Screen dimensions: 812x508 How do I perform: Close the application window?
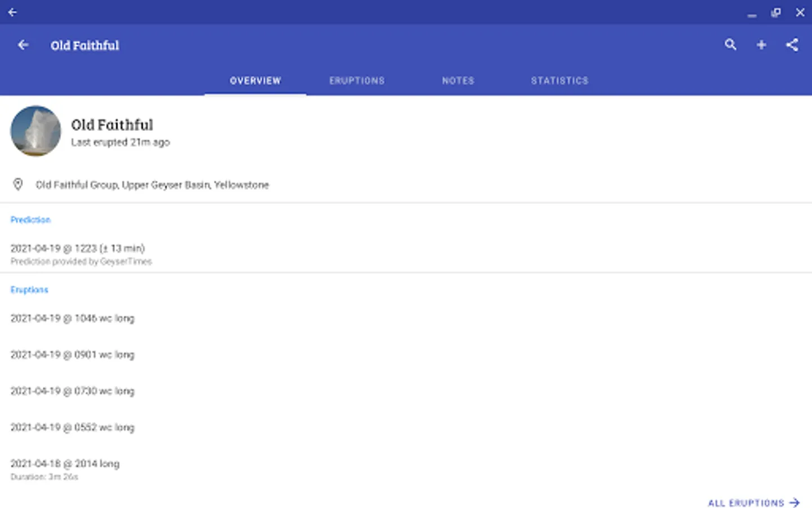coord(800,12)
